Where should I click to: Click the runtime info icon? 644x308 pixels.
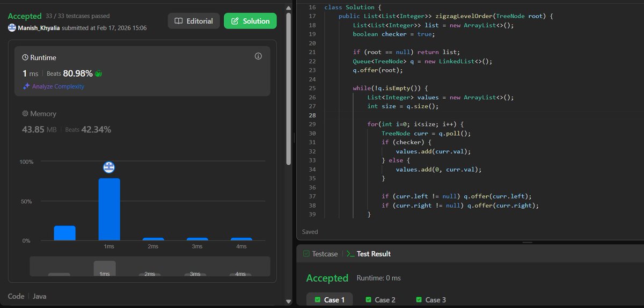(x=258, y=56)
